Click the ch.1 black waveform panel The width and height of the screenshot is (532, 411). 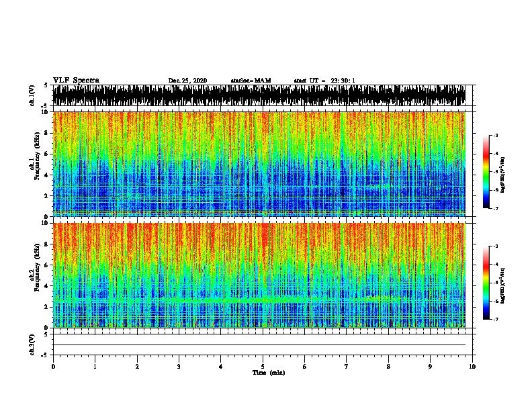pos(259,95)
